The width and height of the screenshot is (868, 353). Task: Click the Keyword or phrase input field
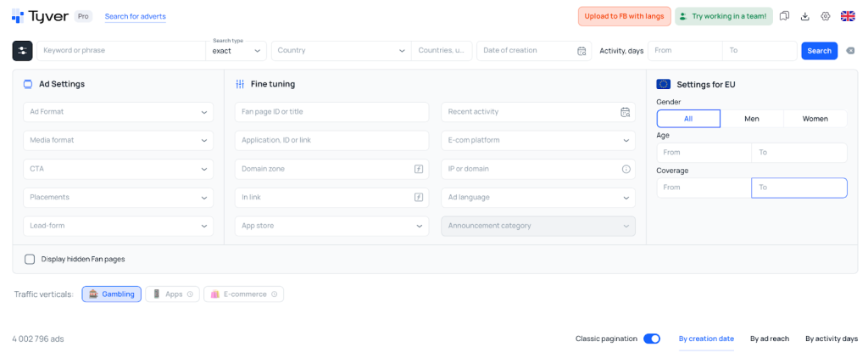pyautogui.click(x=119, y=51)
